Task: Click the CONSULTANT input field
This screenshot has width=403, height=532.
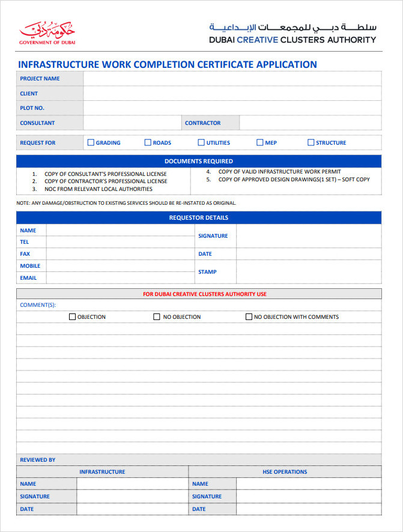Action: (132, 123)
